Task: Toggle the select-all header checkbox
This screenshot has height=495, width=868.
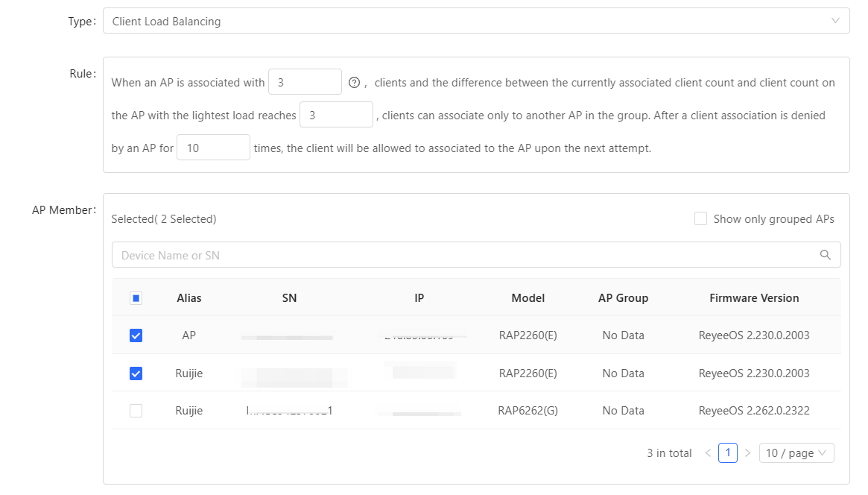Action: 136,298
